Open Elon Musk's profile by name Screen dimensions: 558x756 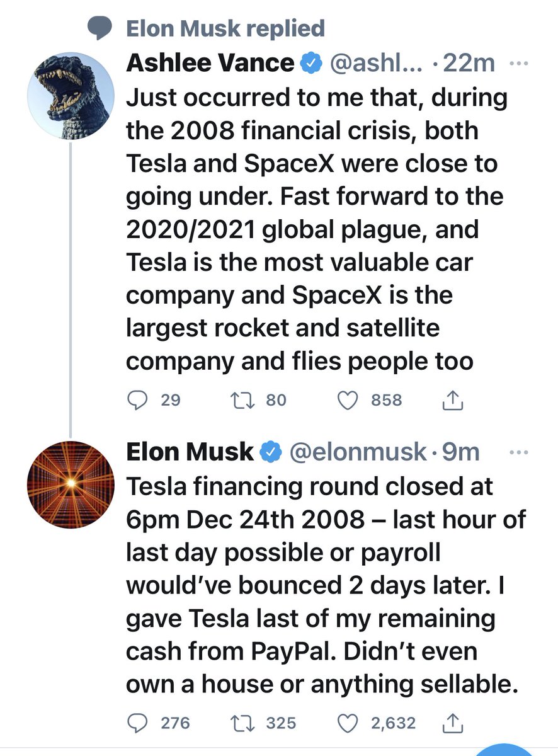pos(190,451)
